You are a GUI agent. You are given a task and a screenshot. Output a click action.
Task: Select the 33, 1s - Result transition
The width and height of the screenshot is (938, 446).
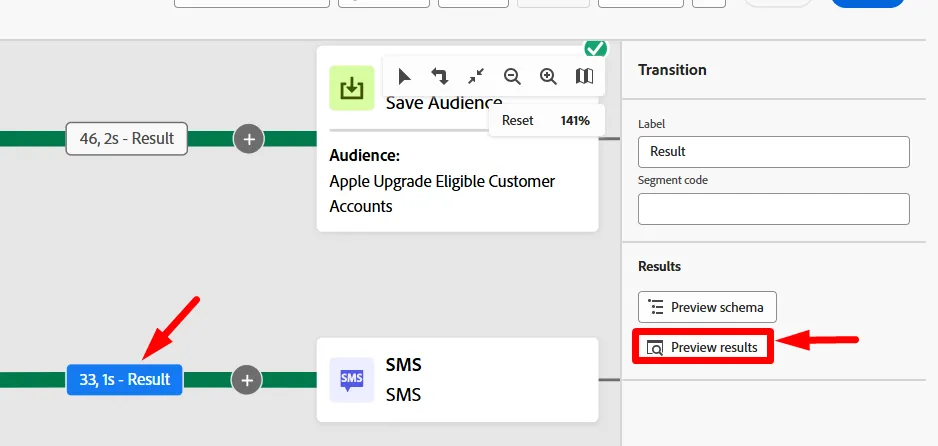point(124,380)
